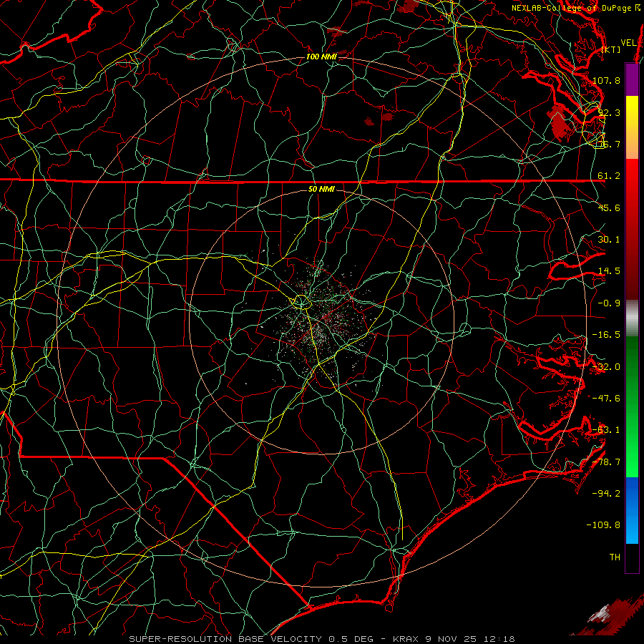Click the blue band in the velocity legend
644x644 pixels.
pyautogui.click(x=632, y=510)
